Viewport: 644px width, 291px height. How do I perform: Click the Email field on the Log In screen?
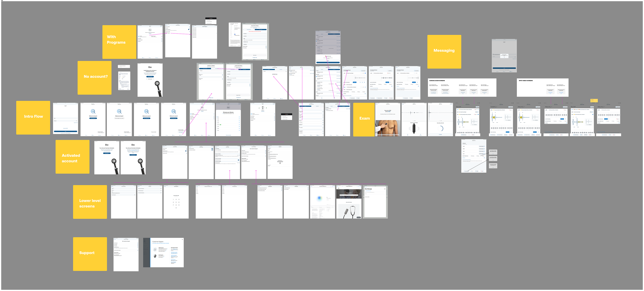[66, 118]
